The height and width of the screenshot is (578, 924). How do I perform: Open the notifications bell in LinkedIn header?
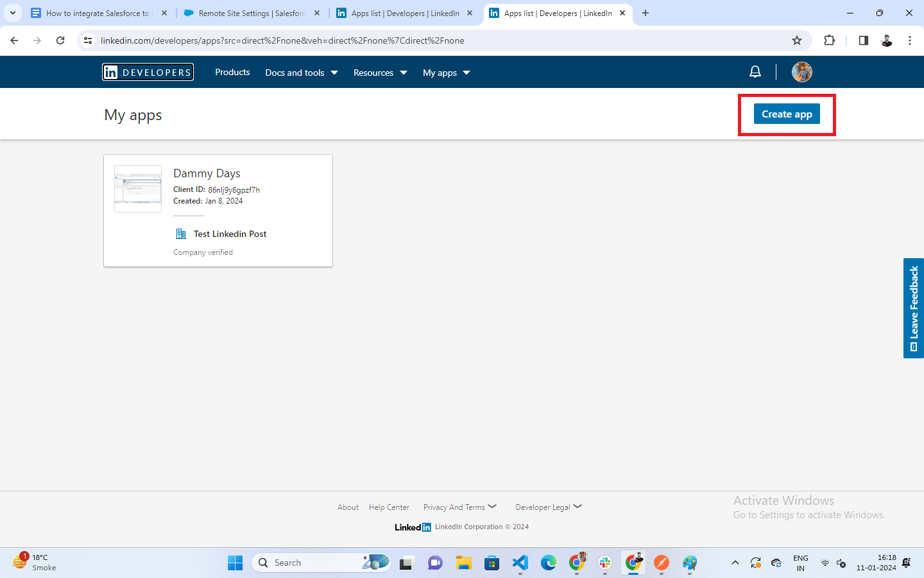755,72
